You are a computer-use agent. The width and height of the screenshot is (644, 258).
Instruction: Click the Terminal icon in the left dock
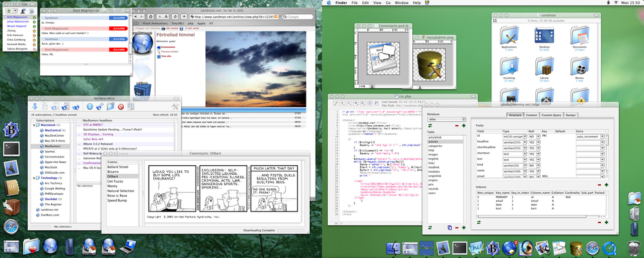10,148
